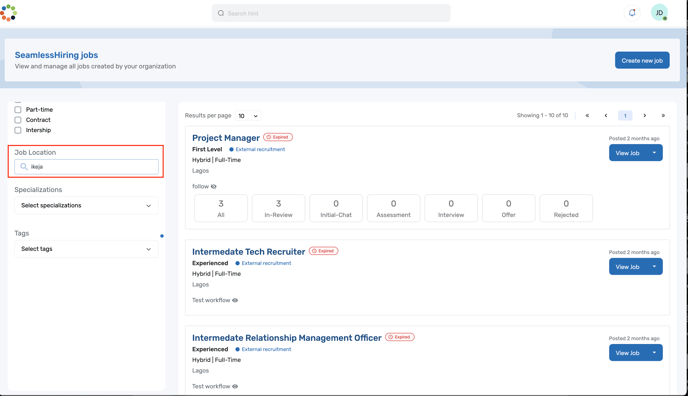Click the SeamlessHiring jobs heading
This screenshot has height=396, width=688.
56,55
